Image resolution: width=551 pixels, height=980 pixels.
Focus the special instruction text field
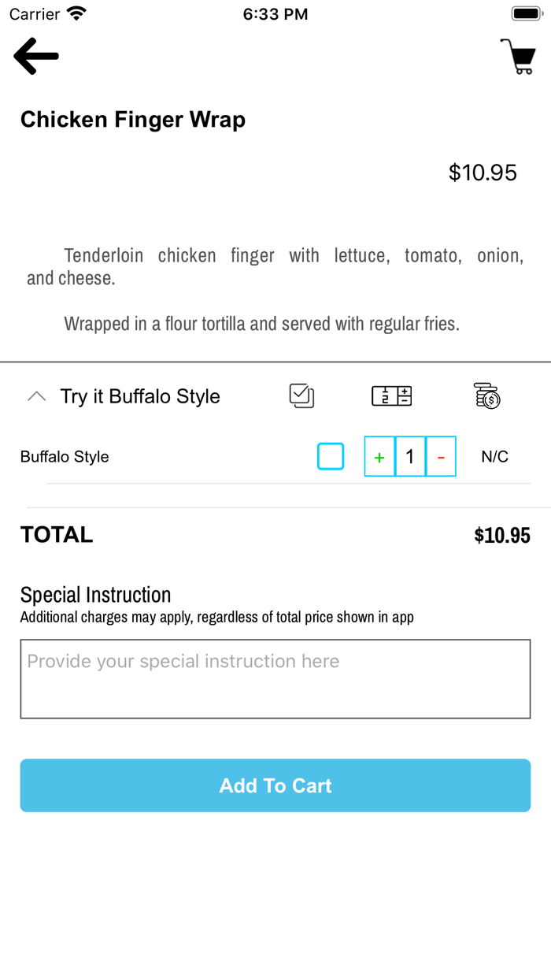pyautogui.click(x=275, y=678)
